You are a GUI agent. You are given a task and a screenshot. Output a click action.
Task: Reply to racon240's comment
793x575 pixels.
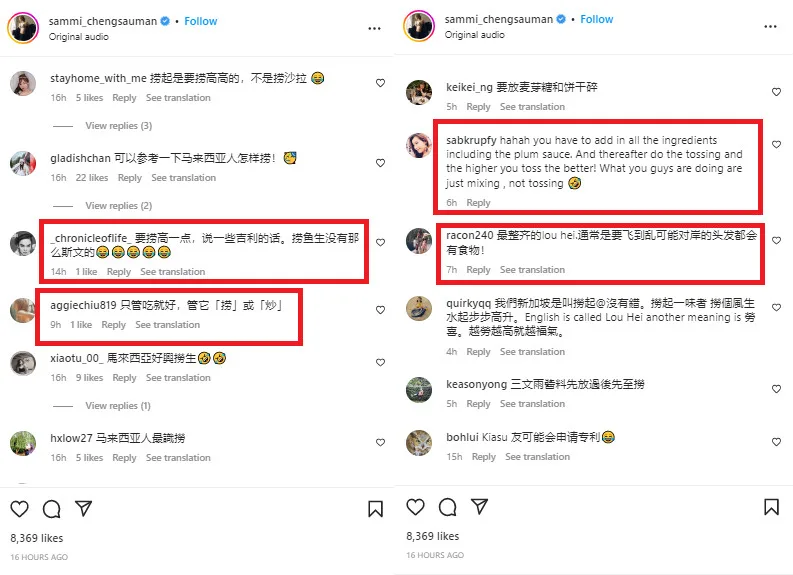tap(478, 270)
